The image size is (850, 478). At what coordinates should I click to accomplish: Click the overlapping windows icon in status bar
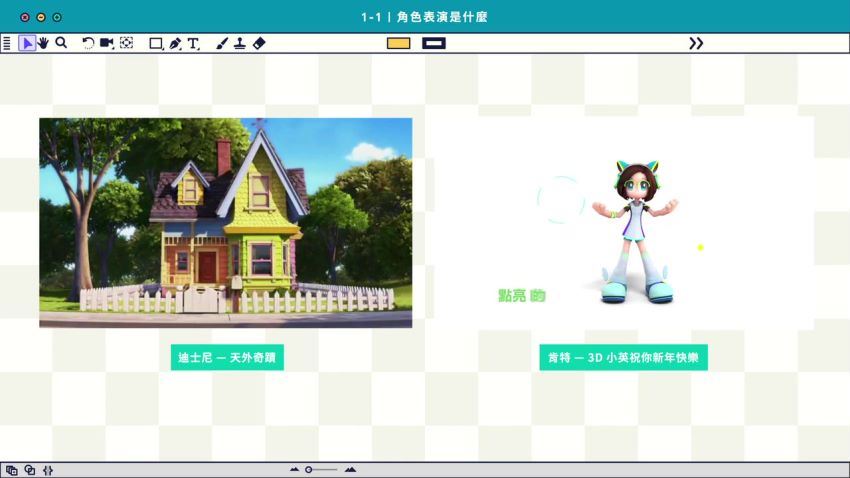pyautogui.click(x=12, y=470)
